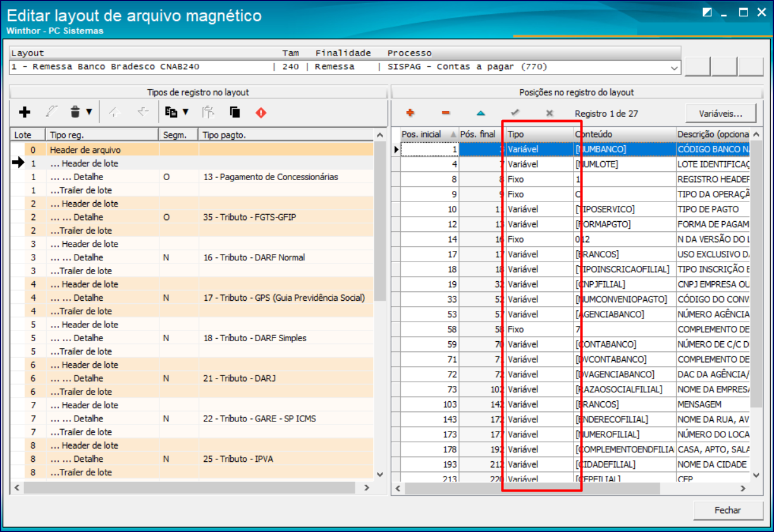Add a new record type with plus icon
This screenshot has height=532, width=774.
[25, 112]
